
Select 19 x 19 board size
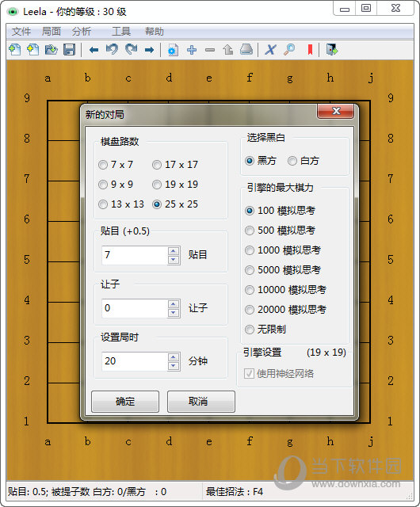click(x=175, y=185)
